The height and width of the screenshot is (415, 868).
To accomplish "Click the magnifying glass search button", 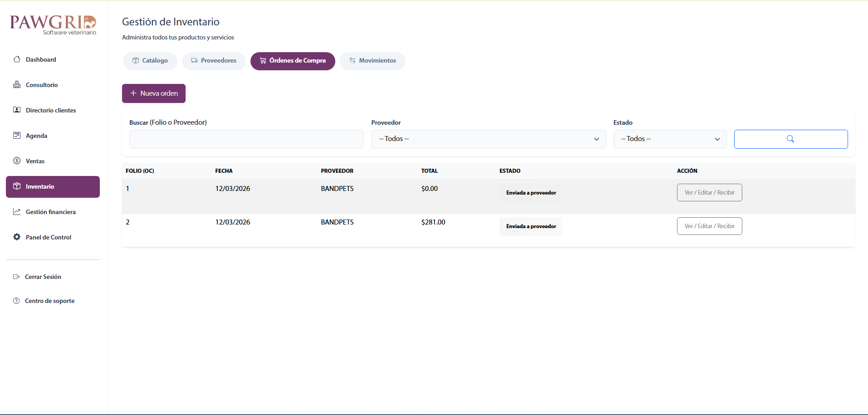I will tap(790, 139).
